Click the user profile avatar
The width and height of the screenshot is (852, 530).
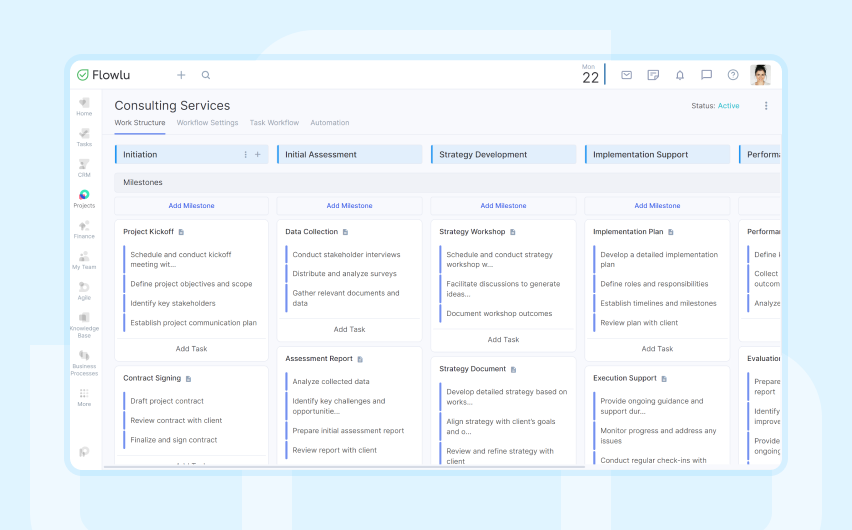coord(760,75)
